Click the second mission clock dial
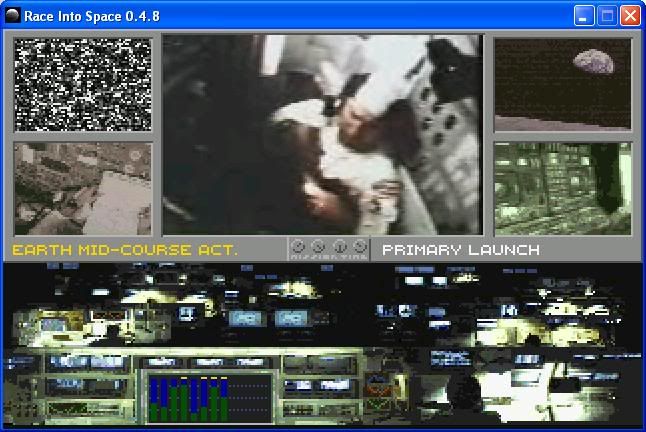646x432 pixels. [318, 246]
